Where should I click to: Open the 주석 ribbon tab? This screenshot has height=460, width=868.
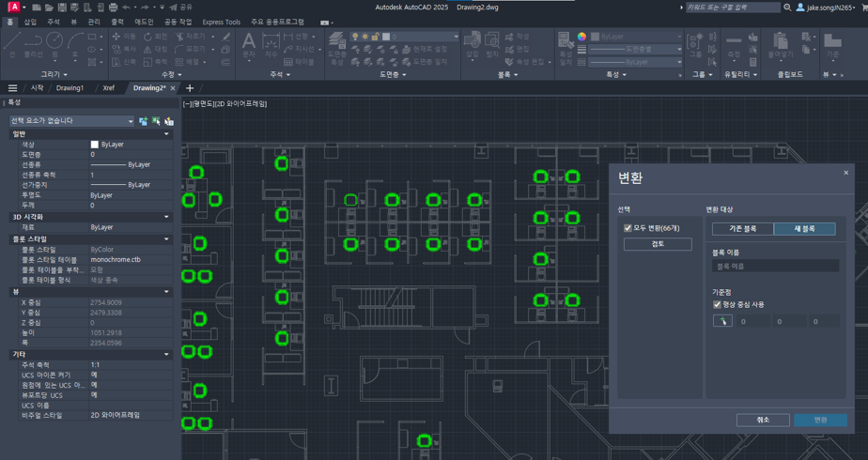tap(54, 23)
